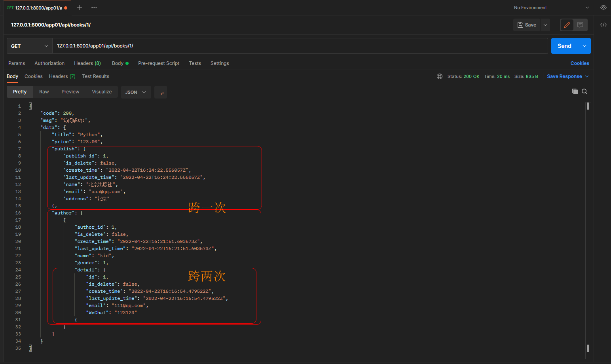Image resolution: width=611 pixels, height=364 pixels.
Task: Click the "email": "aaa@qq.com" line
Action: click(x=95, y=191)
